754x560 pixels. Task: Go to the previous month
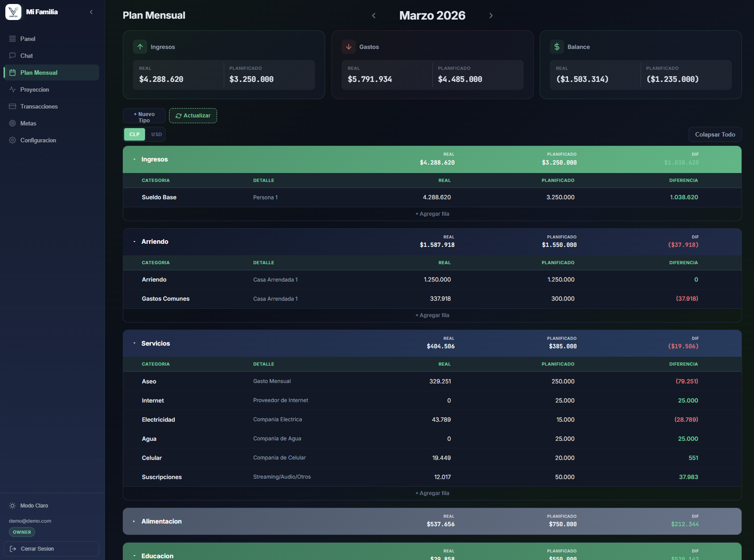pos(374,16)
